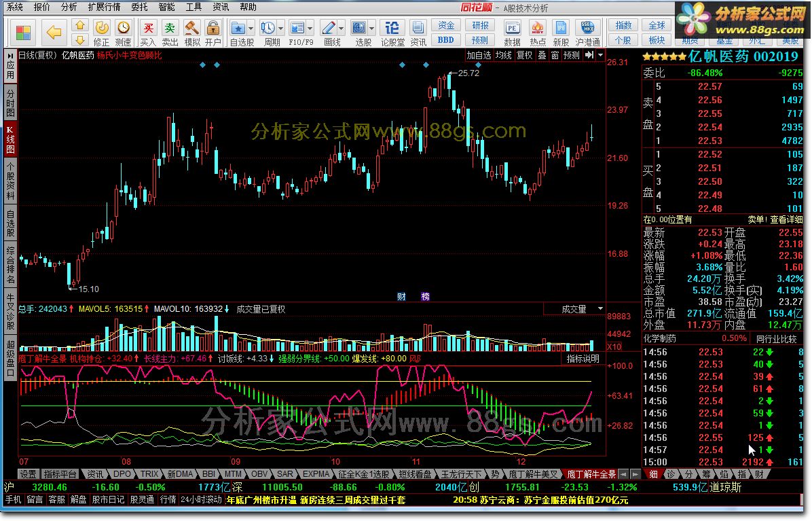This screenshot has height=521, width=812.
Task: Open the 指标说明 button
Action: (x=583, y=359)
